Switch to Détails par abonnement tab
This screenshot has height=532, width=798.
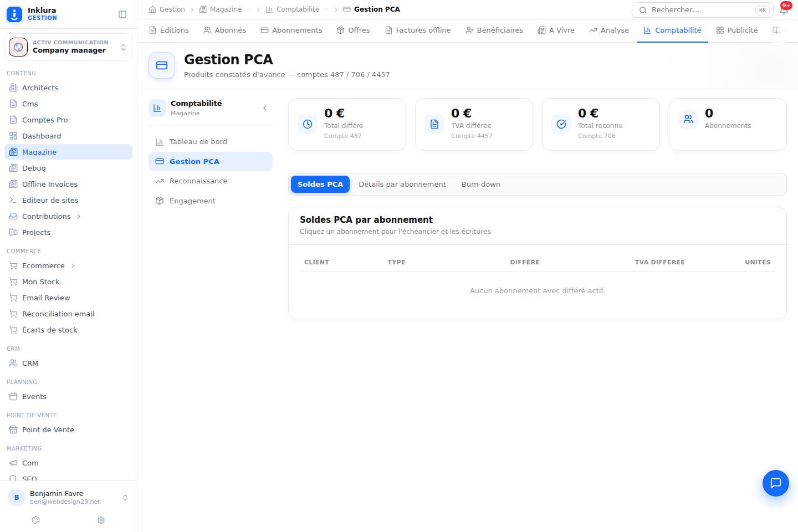[x=402, y=184]
